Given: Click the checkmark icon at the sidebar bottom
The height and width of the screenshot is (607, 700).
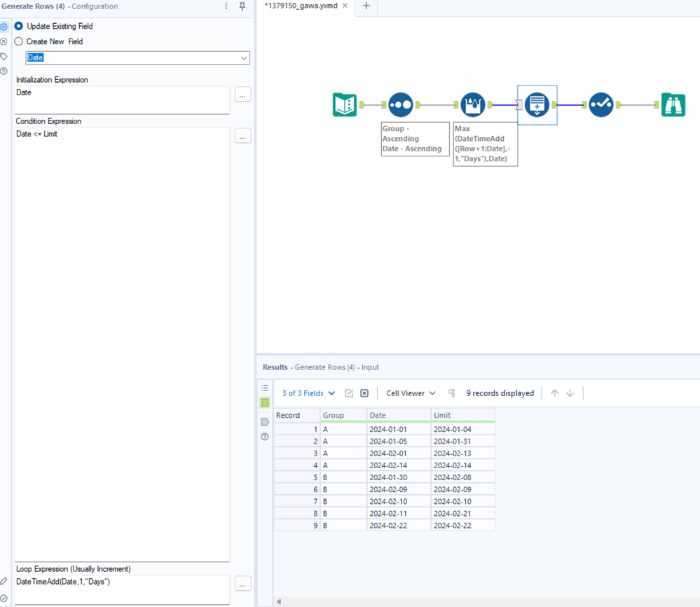Looking at the screenshot, I should click(x=4, y=598).
